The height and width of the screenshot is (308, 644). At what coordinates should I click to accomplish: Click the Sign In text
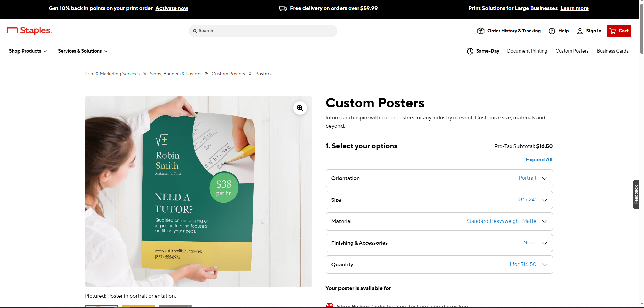(594, 31)
